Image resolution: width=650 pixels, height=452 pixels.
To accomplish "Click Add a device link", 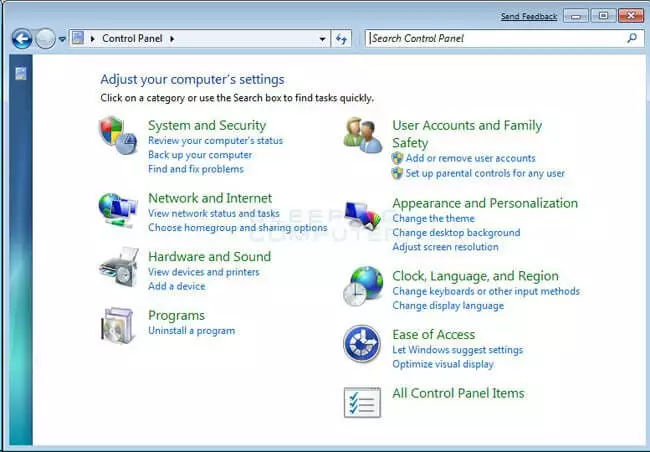I will click(x=177, y=286).
